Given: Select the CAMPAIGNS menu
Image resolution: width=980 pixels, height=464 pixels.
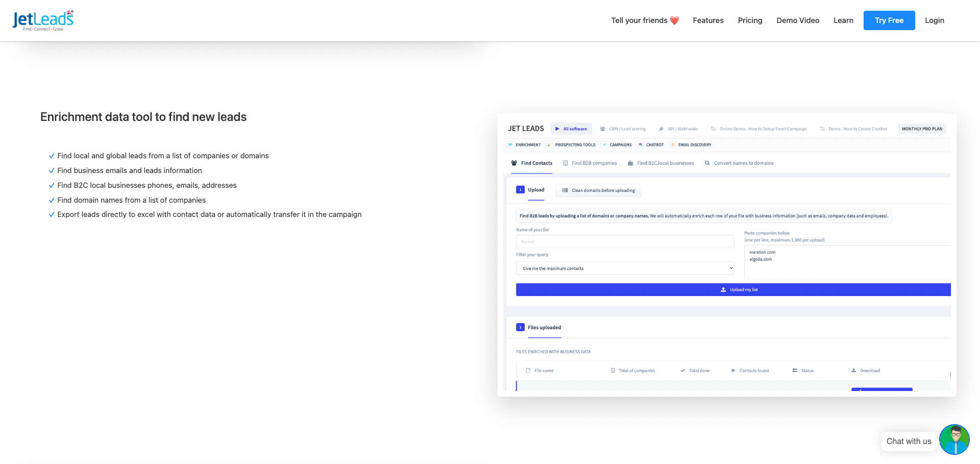Looking at the screenshot, I should 621,144.
